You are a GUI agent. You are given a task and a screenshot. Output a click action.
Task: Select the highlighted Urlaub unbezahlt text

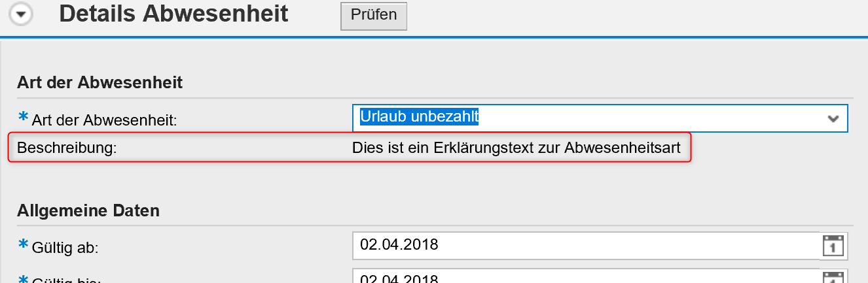420,116
